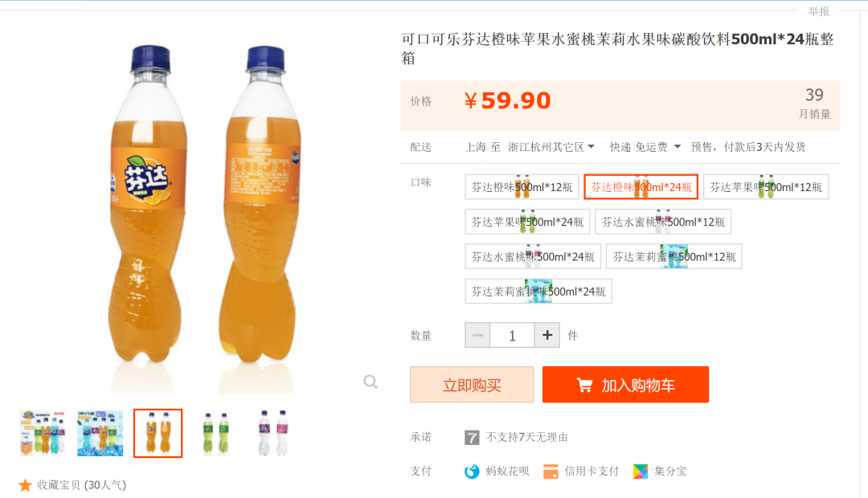
Task: Show the green apple bottles thumbnail
Action: (215, 433)
